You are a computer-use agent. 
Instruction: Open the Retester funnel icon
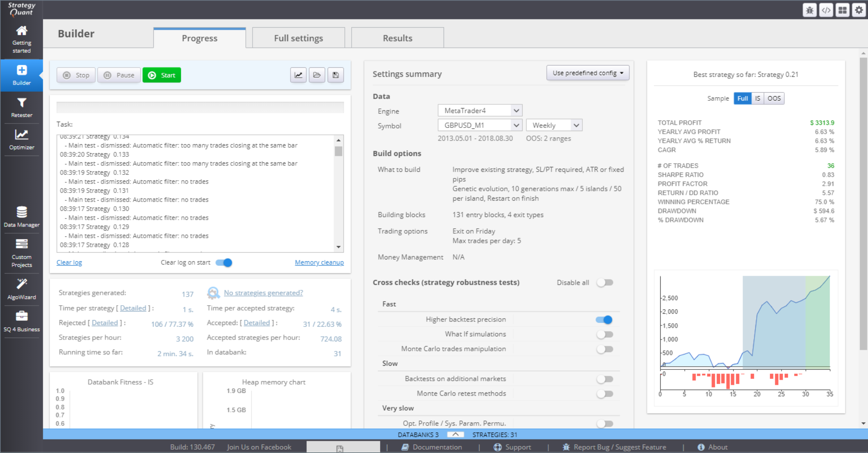[x=22, y=103]
